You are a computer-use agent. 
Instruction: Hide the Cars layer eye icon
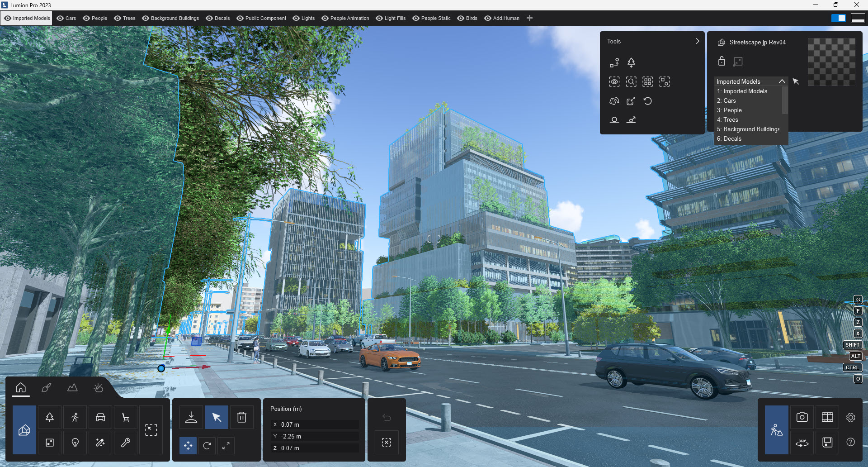click(60, 18)
